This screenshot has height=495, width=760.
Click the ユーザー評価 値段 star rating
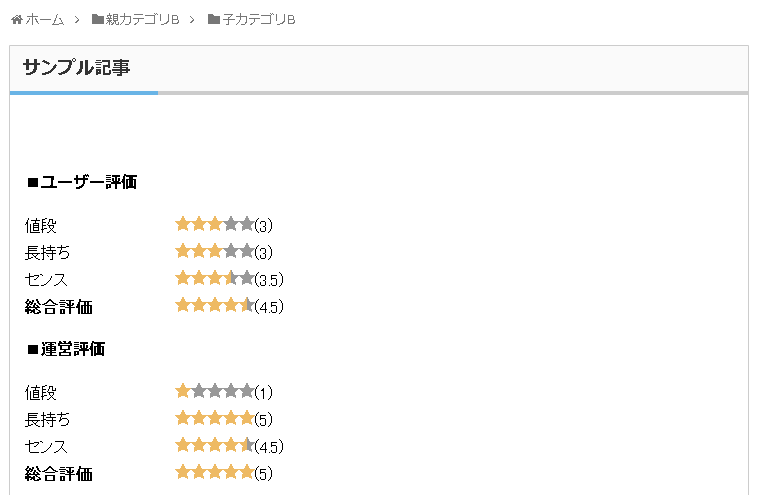point(215,225)
